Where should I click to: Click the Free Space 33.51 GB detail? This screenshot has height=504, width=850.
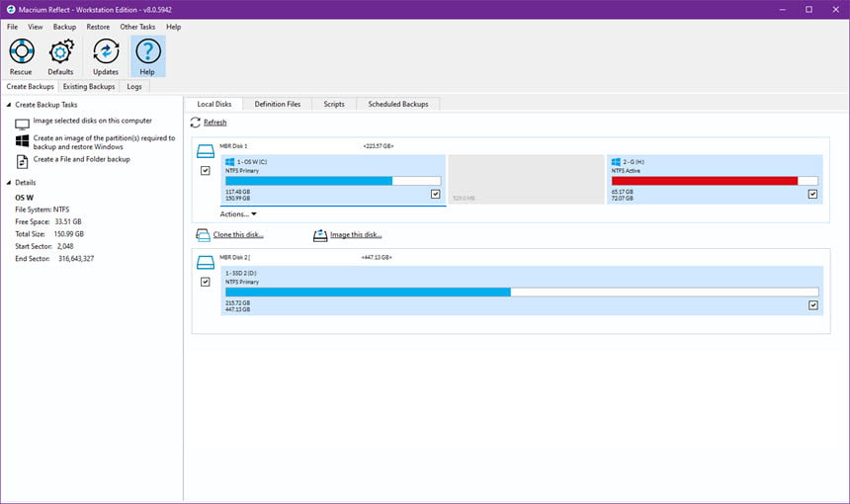click(x=48, y=221)
